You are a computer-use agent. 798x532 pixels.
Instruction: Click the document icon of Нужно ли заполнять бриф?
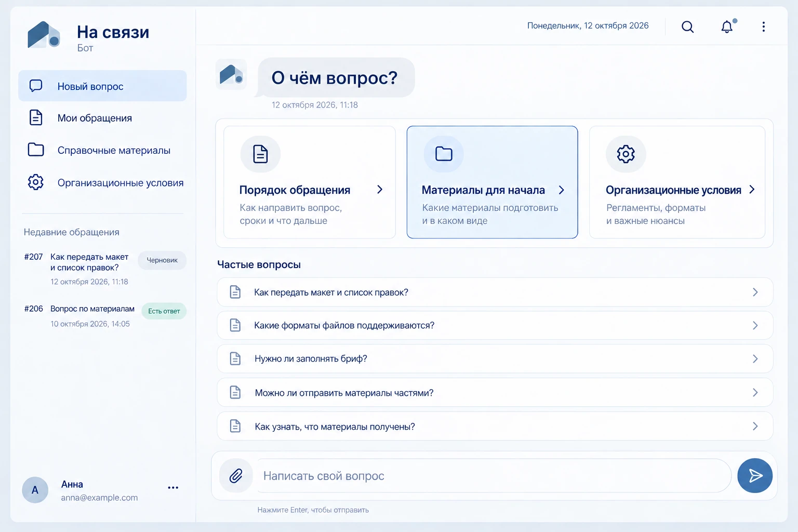(x=235, y=358)
